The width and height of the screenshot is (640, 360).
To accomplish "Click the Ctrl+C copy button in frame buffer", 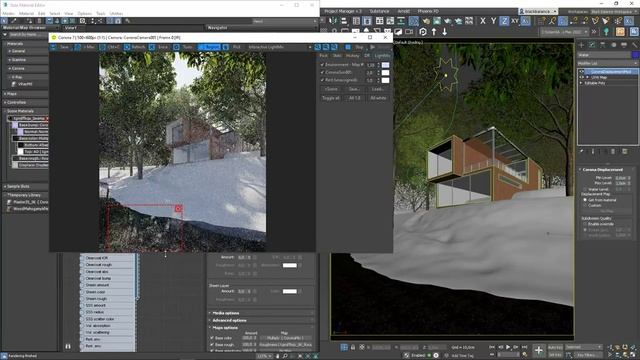I will pyautogui.click(x=109, y=47).
